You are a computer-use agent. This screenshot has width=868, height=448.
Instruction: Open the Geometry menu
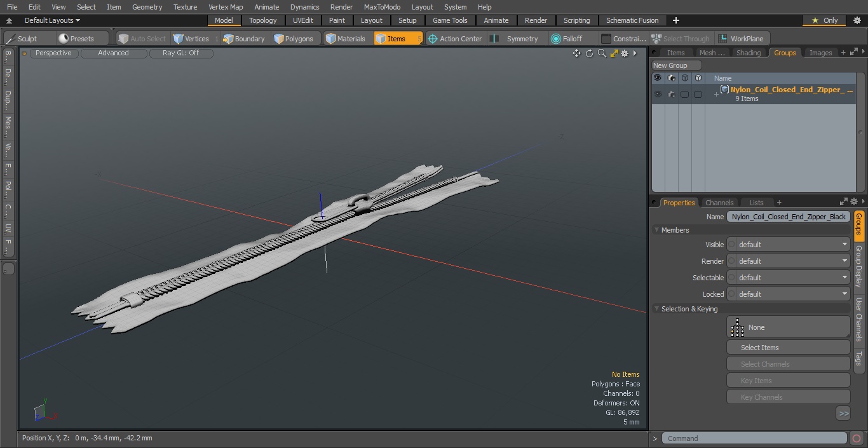[x=147, y=7]
